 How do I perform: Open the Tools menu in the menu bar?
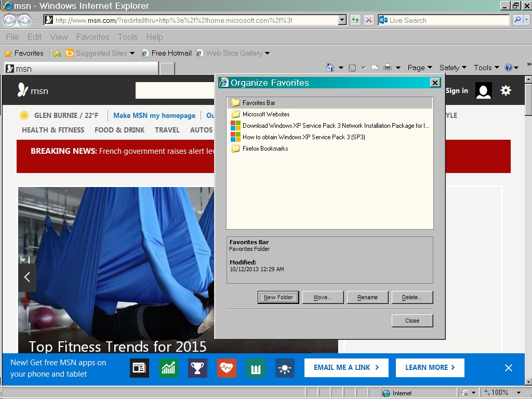pyautogui.click(x=127, y=37)
